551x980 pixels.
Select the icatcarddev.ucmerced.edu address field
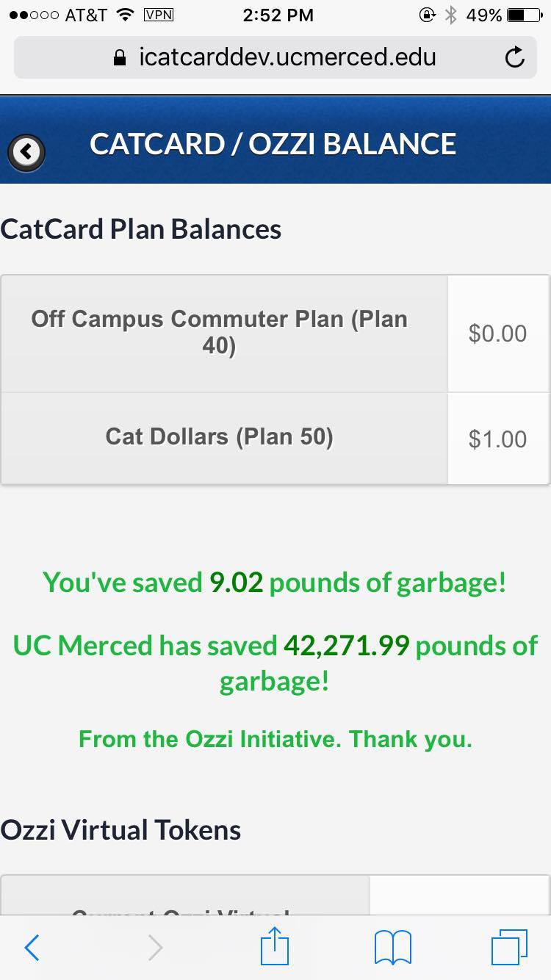[x=287, y=57]
